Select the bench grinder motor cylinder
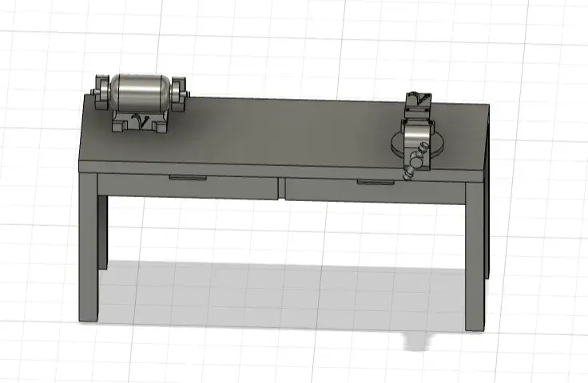The image size is (588, 383). coord(141,92)
